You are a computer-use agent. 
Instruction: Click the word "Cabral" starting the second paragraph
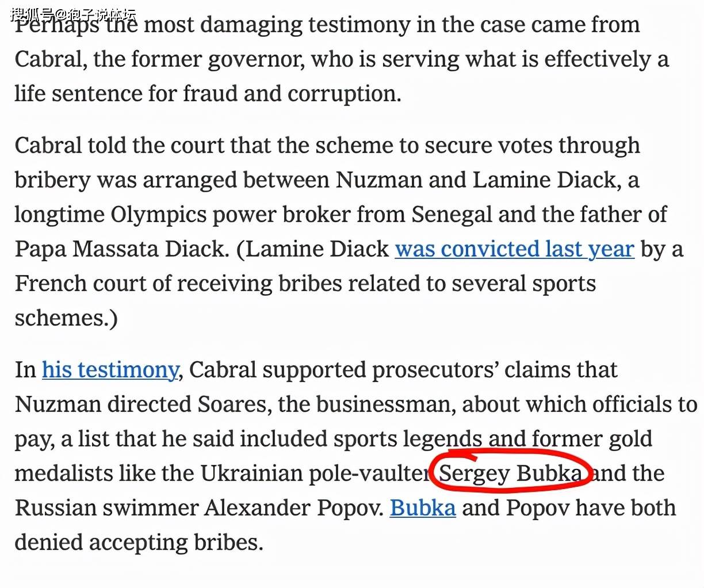click(x=48, y=146)
